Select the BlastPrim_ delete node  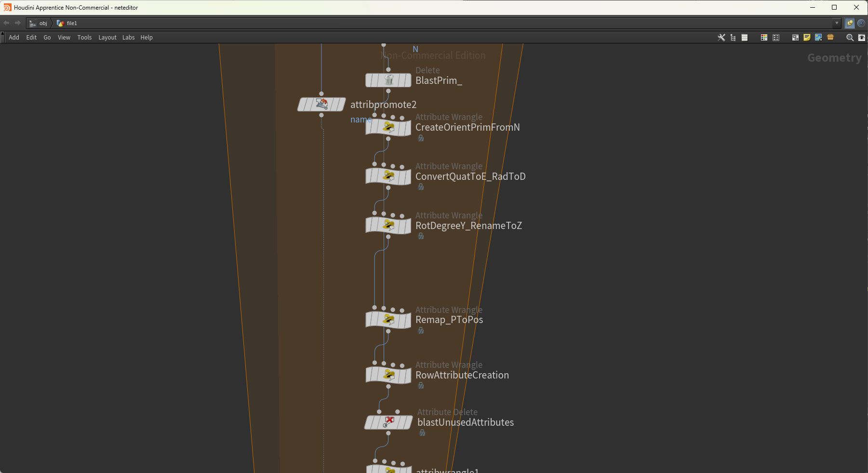coord(388,81)
